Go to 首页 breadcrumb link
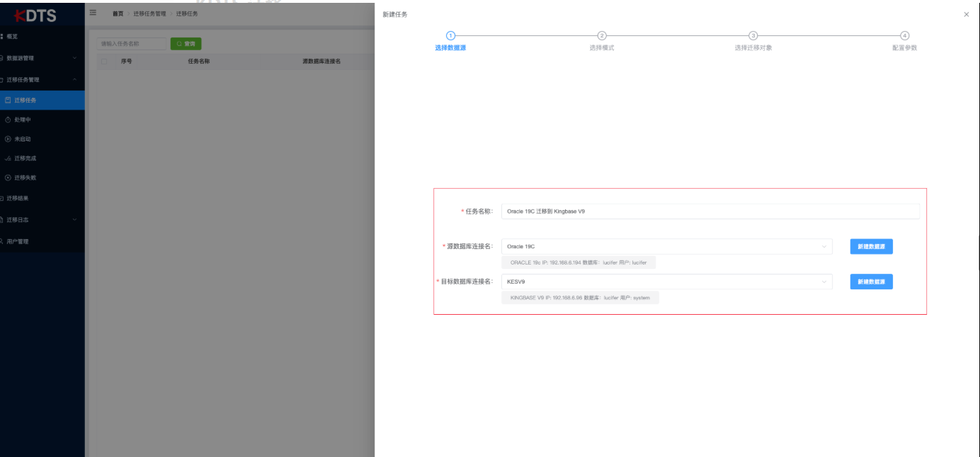Screen dimensions: 980x457 [118, 13]
